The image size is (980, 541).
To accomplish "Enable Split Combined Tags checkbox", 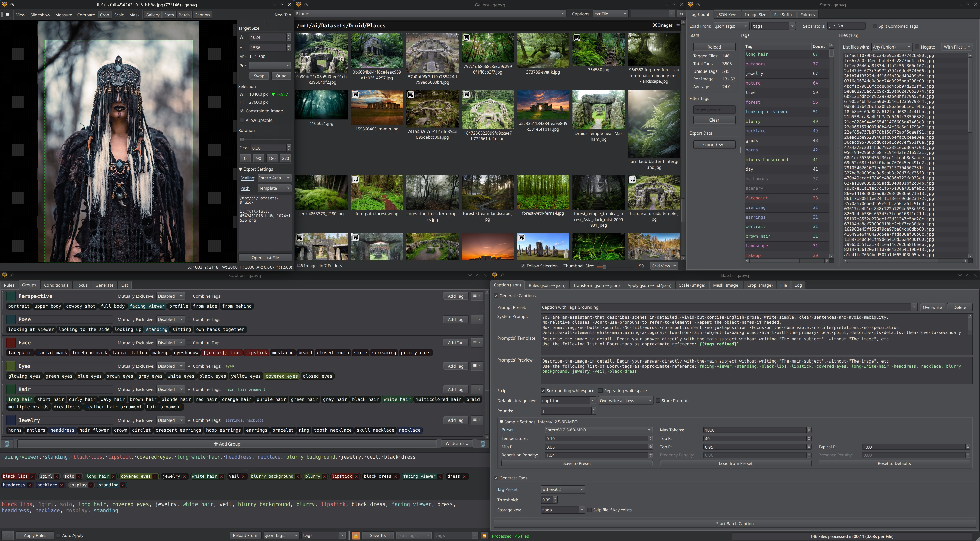I will pyautogui.click(x=875, y=26).
